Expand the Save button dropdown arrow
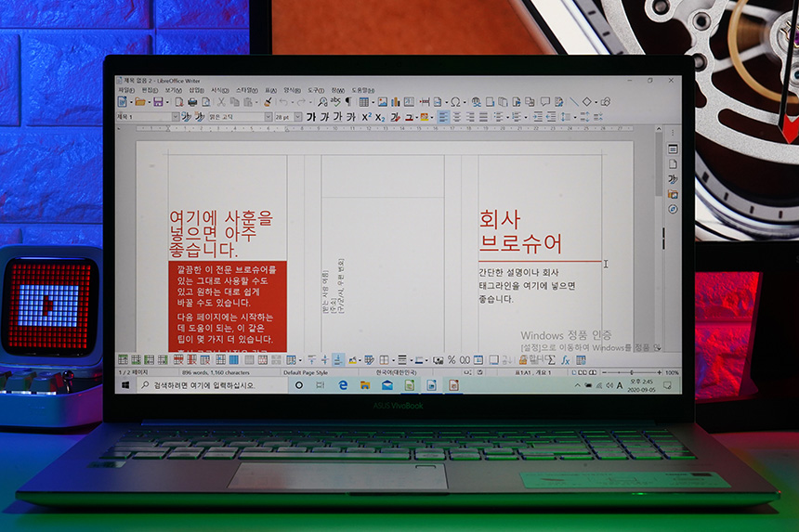Screen dimensions: 799x532 tap(167, 102)
